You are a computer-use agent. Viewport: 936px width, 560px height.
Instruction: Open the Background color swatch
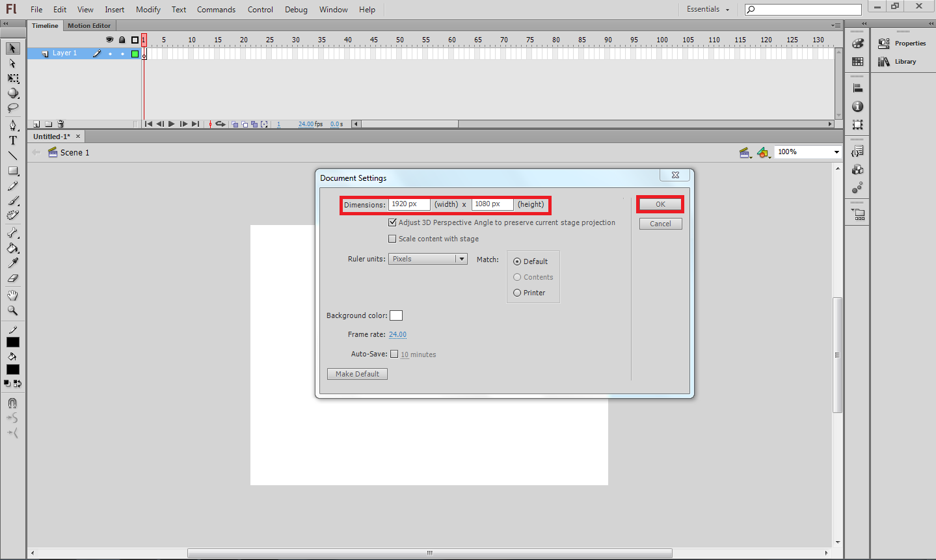click(x=396, y=315)
